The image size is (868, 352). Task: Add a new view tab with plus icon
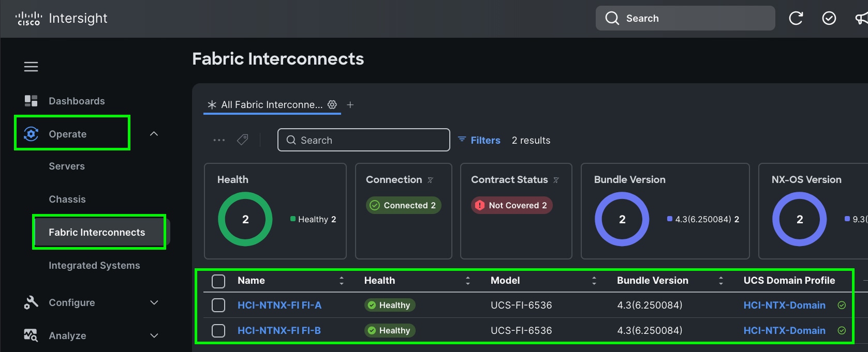[350, 104]
